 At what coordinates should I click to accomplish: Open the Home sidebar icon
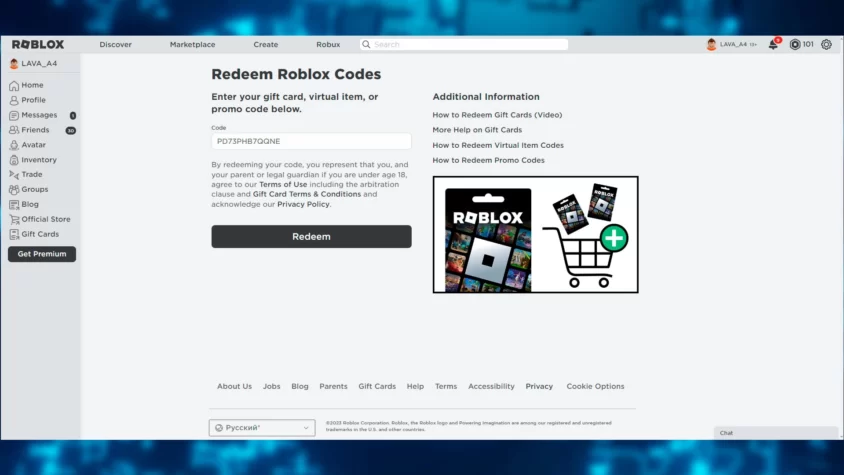tap(14, 85)
